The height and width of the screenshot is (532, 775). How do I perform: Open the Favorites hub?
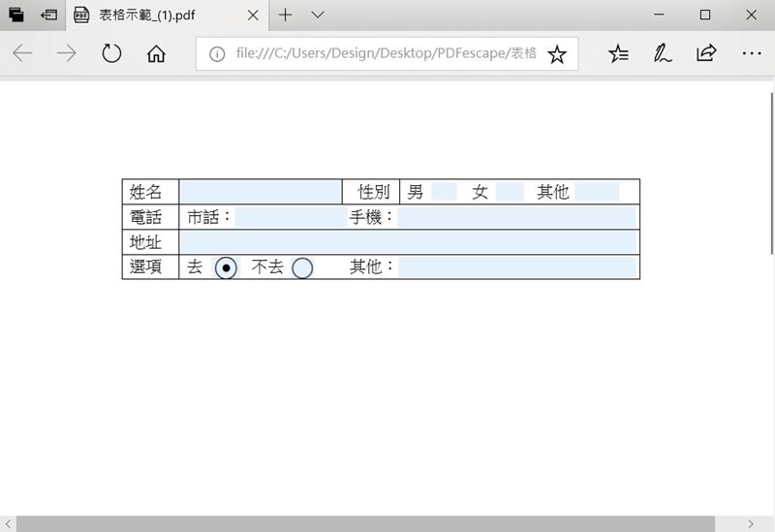point(618,53)
